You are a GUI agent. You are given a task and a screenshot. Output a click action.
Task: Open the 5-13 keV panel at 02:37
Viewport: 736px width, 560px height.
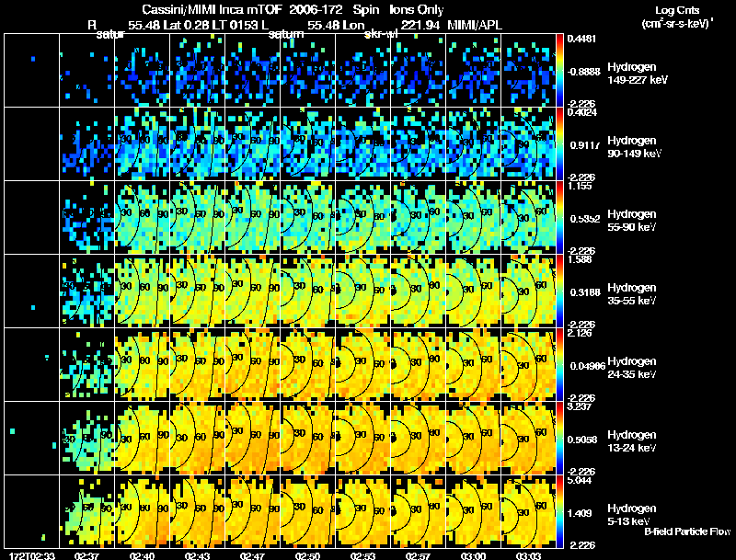coord(87,511)
